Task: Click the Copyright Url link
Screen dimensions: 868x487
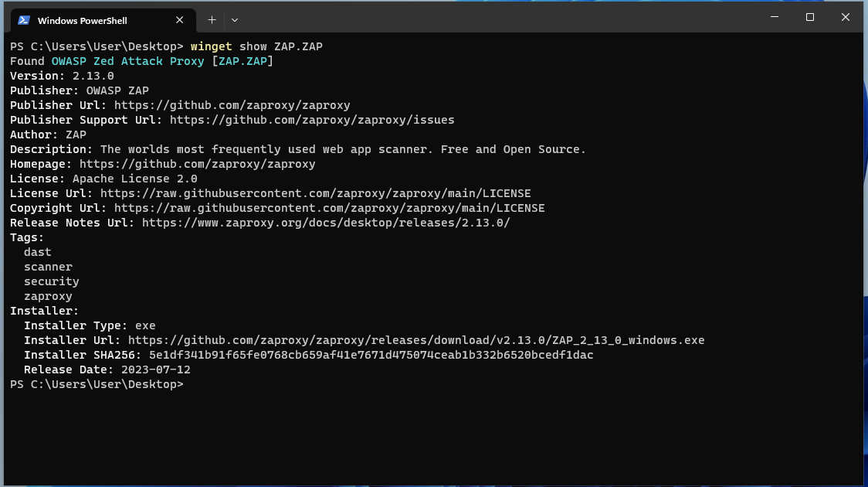Action: point(329,208)
